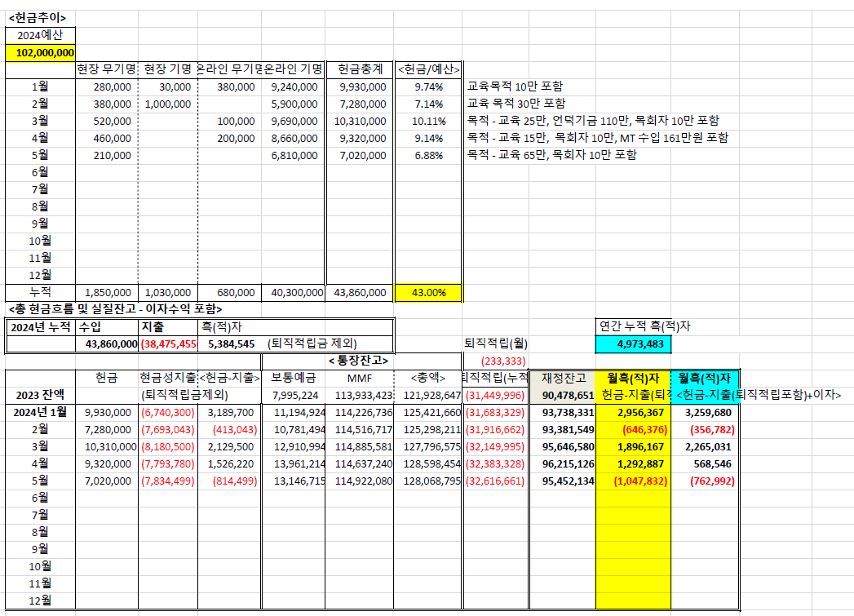854x616 pixels.
Task: Select the 재정잔고 column header
Action: pos(564,378)
